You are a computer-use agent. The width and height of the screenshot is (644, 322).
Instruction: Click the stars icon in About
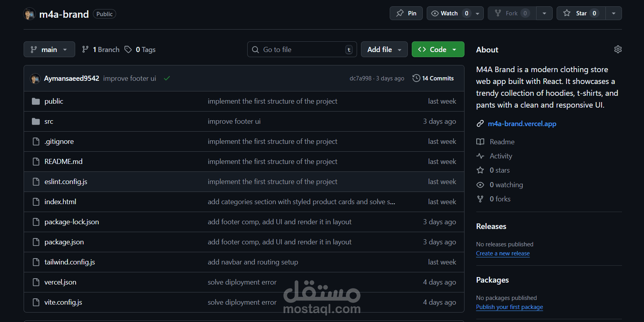pos(480,170)
